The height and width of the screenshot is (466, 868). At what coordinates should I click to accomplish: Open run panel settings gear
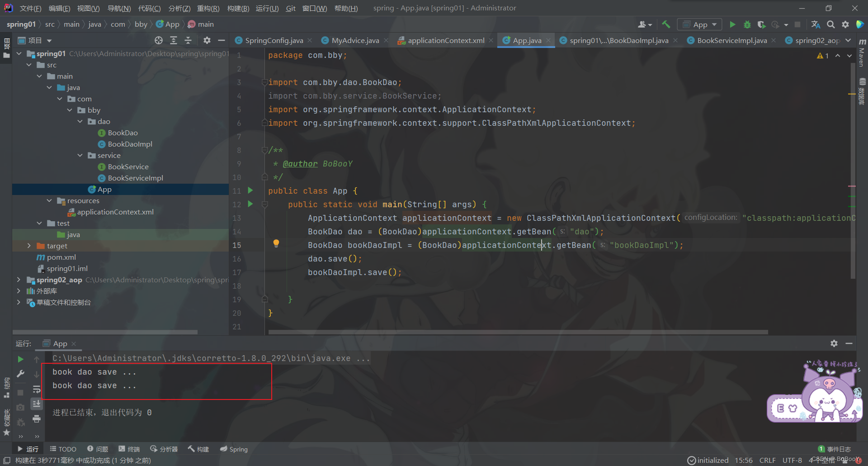pos(834,343)
